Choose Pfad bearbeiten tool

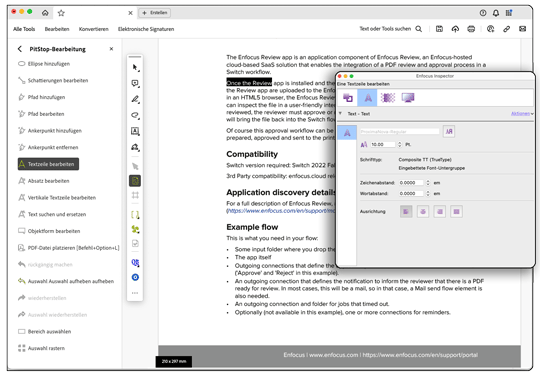pos(41,114)
